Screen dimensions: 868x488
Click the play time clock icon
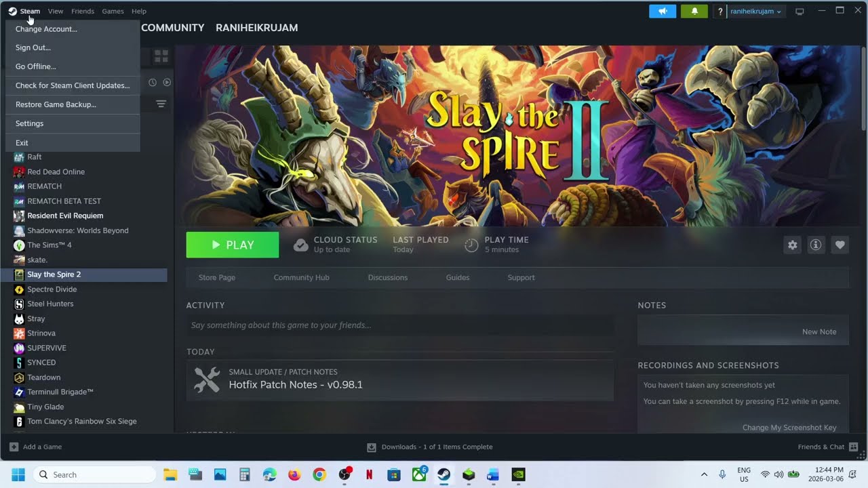click(x=471, y=245)
